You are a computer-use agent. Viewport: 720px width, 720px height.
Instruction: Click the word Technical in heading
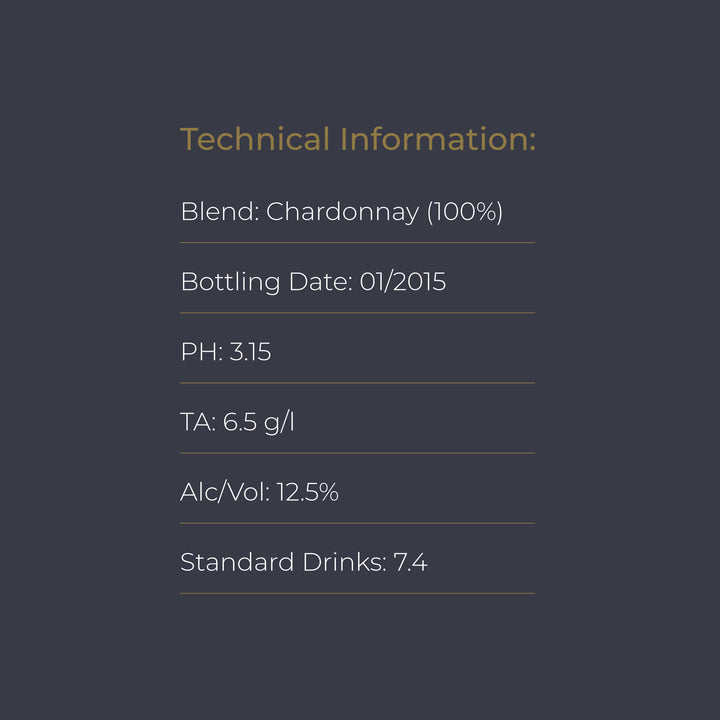[x=255, y=139]
